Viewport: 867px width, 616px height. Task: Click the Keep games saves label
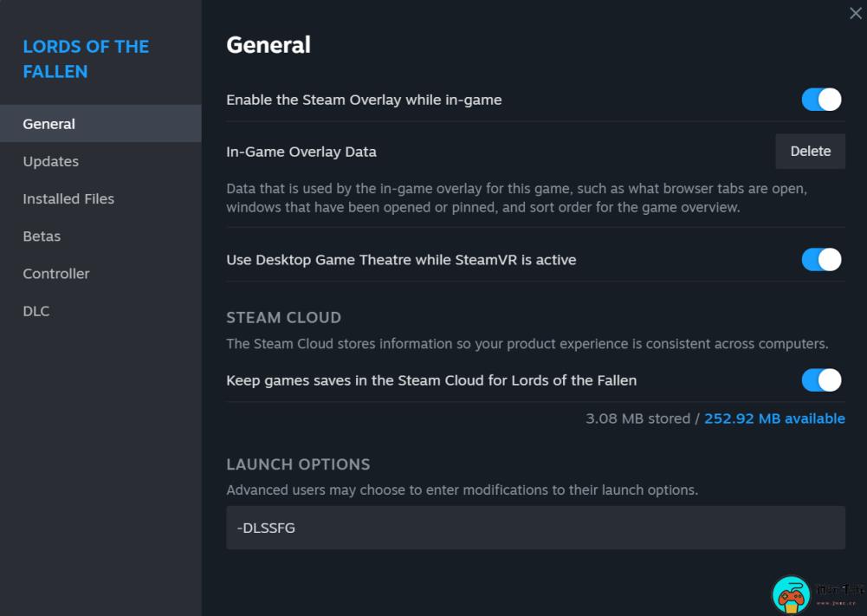point(431,380)
